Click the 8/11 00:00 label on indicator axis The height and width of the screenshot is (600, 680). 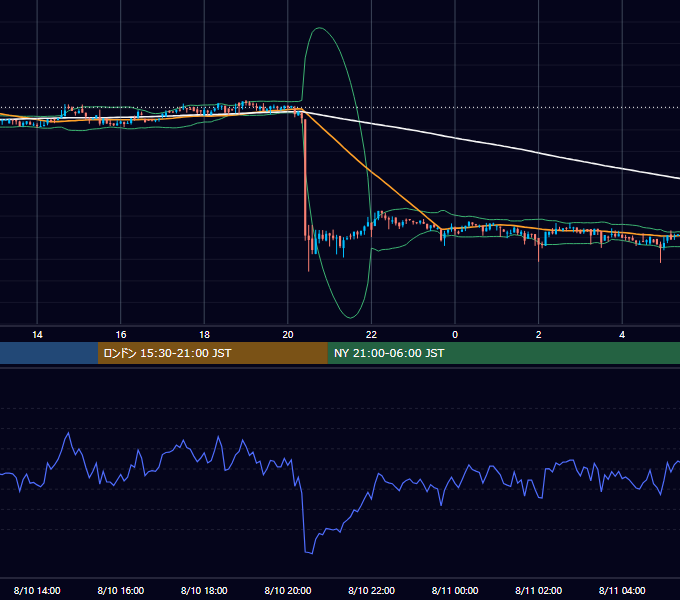[455, 590]
